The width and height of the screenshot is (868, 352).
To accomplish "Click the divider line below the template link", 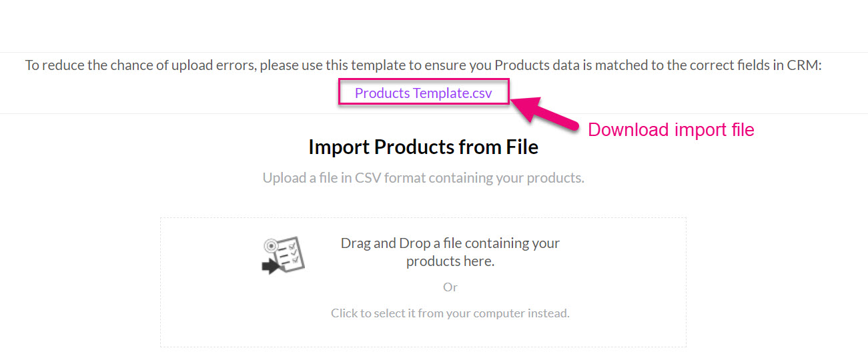I will (434, 113).
